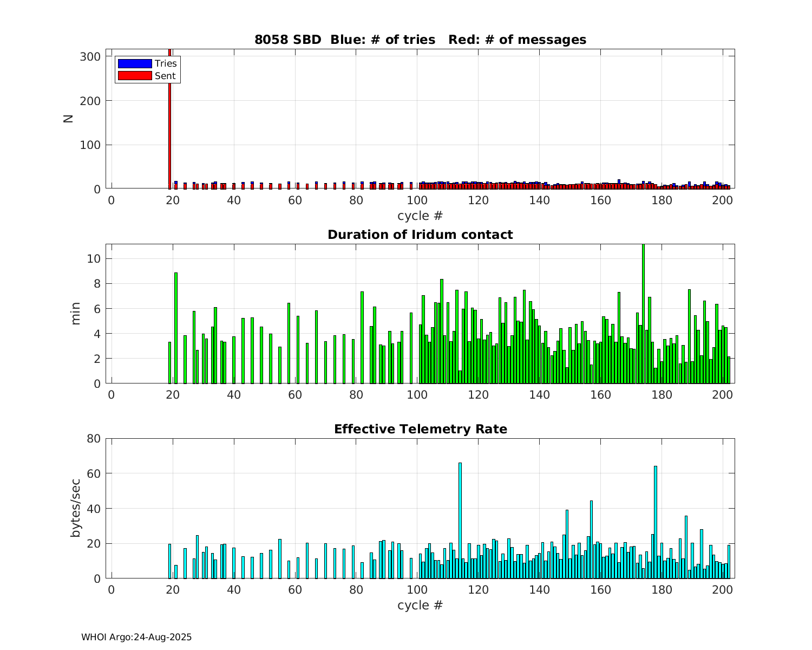This screenshot has width=812, height=650.
Task: Pick the tallest cyan bar in telemetry plot
Action: (460, 520)
